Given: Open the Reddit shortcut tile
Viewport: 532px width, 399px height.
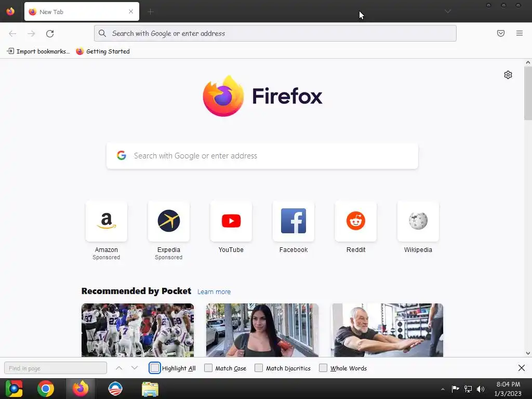Looking at the screenshot, I should (x=356, y=221).
